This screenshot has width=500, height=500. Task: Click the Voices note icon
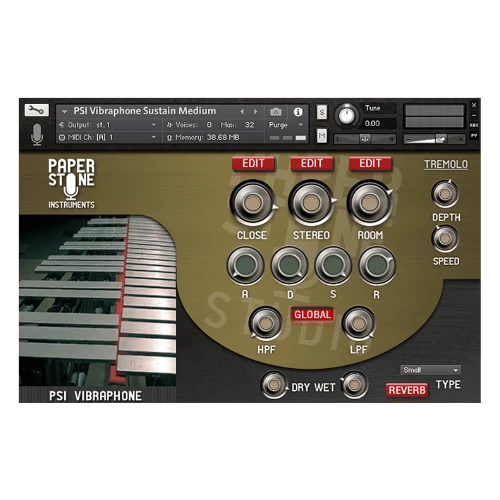[x=169, y=125]
